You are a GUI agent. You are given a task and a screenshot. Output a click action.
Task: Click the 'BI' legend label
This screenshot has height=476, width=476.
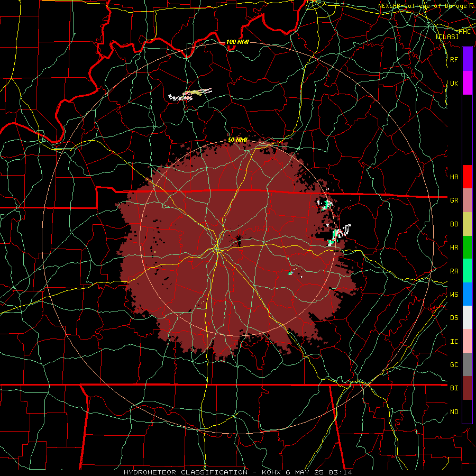[454, 388]
